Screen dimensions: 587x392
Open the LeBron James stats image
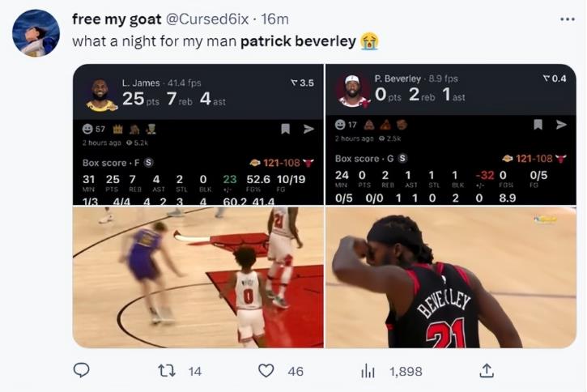point(198,134)
